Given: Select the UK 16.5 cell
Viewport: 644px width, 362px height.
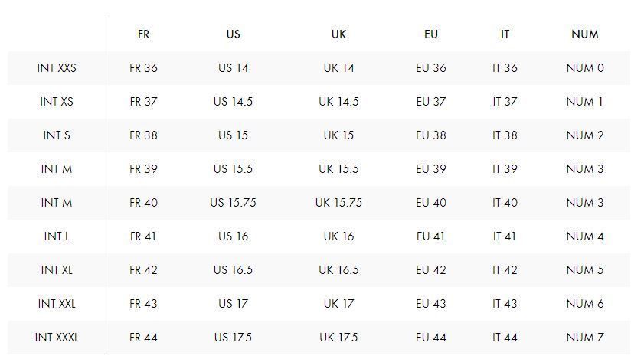Looking at the screenshot, I should 338,269.
